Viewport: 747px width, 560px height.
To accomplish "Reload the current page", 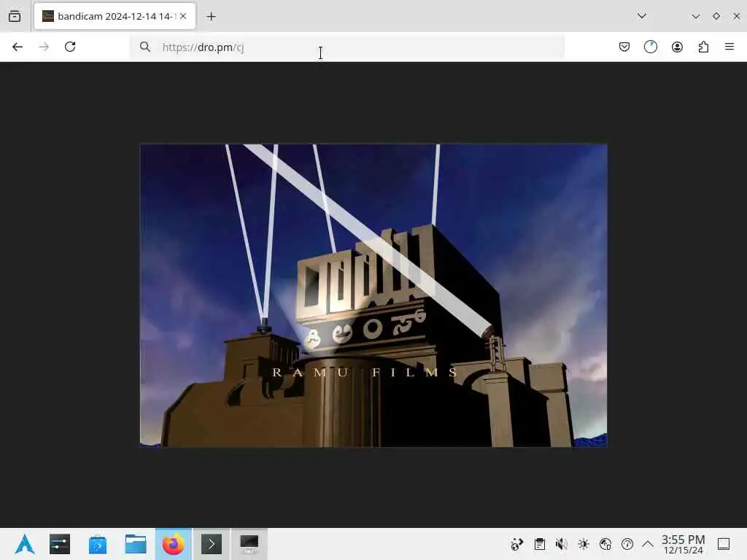I will tap(70, 47).
